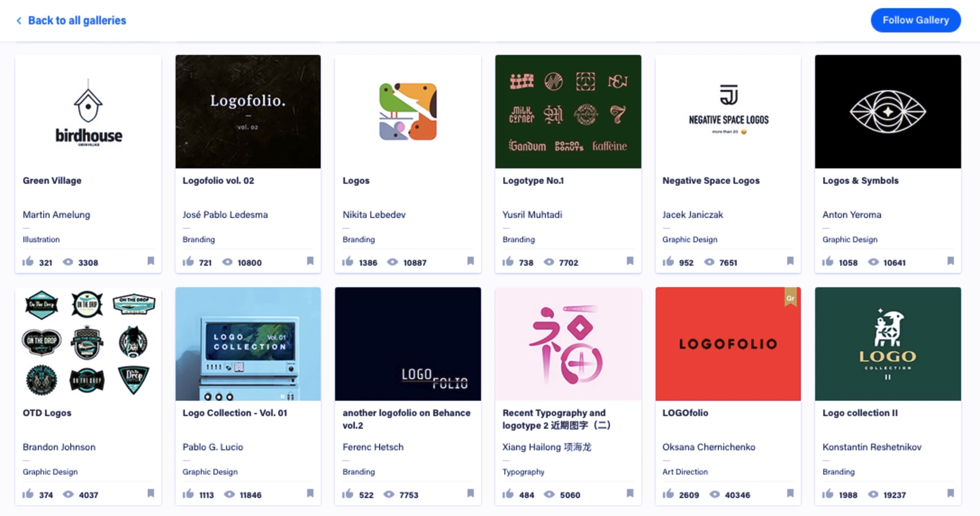The image size is (980, 516).
Task: Like the Logofolio vol. 02 project
Action: coord(187,262)
